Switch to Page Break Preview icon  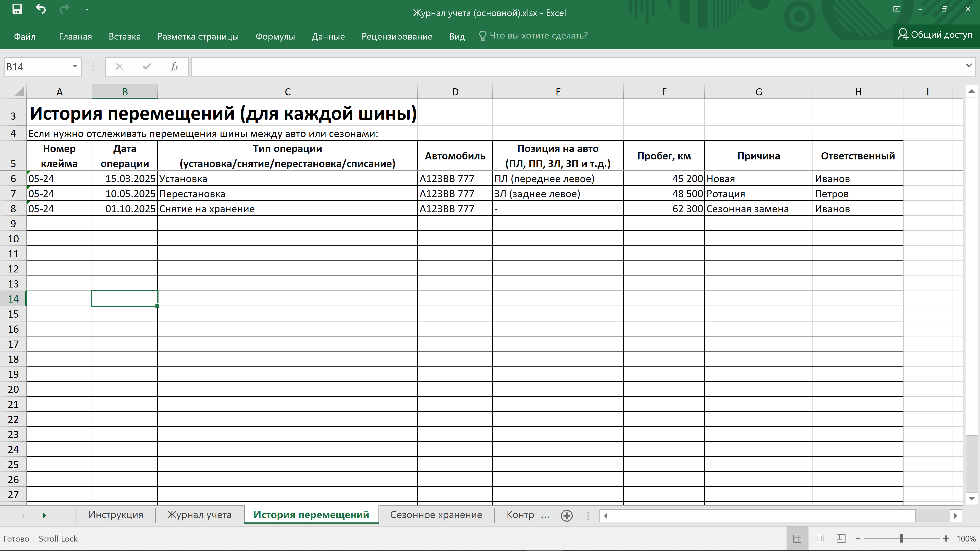[x=841, y=539]
